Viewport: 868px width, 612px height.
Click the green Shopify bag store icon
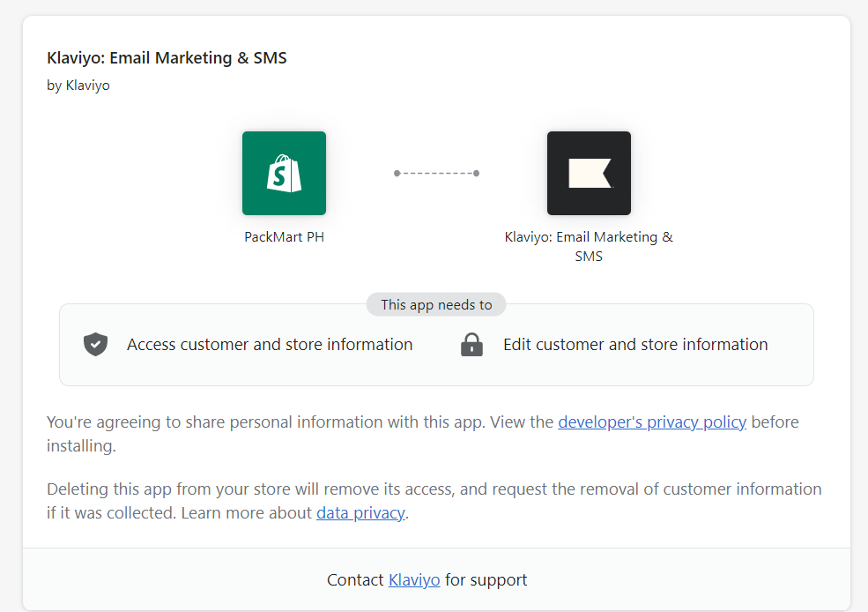tap(284, 173)
